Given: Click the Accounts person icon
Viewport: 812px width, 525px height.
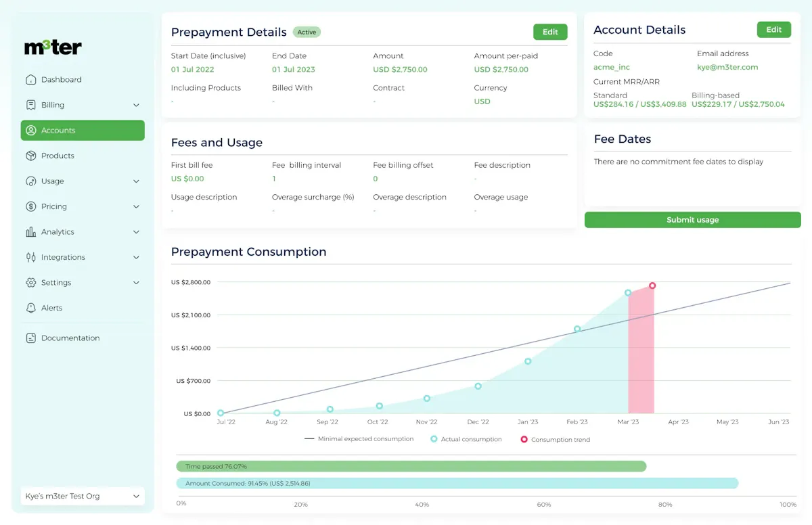Looking at the screenshot, I should point(30,131).
